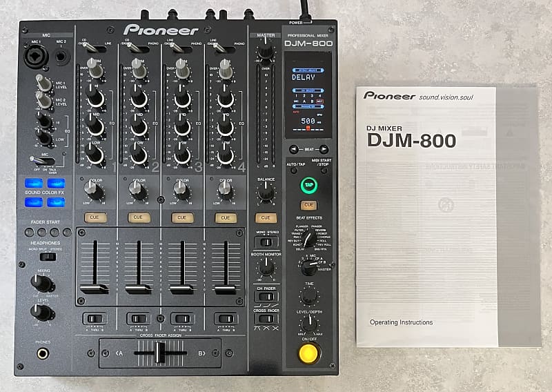Touch the MIC 2 LEVEL knob
The width and height of the screenshot is (552, 392).
point(43,100)
